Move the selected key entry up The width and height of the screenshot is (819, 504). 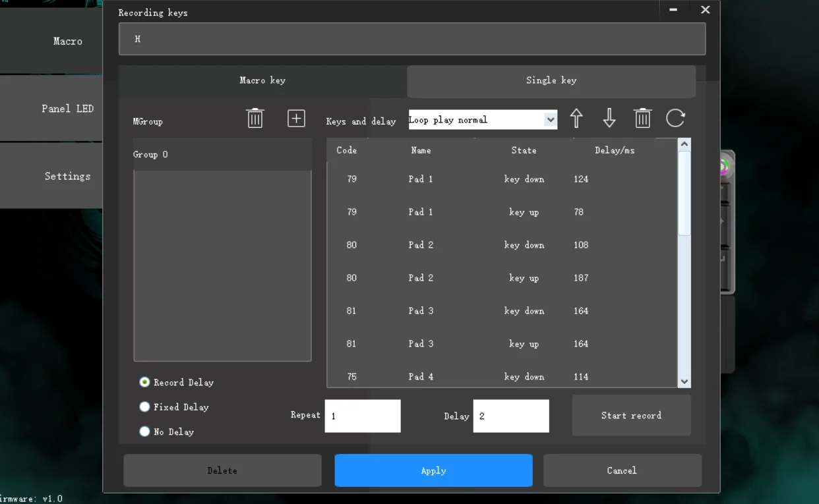pyautogui.click(x=576, y=119)
